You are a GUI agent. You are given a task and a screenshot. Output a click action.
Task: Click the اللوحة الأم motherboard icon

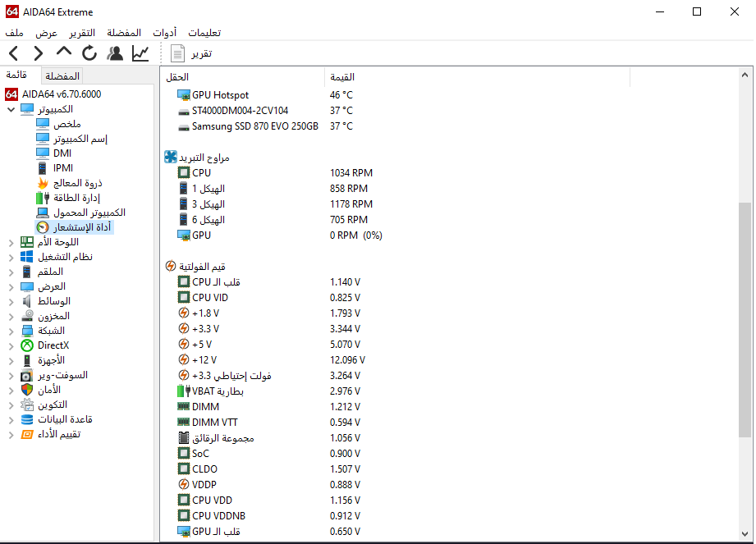[x=27, y=242]
